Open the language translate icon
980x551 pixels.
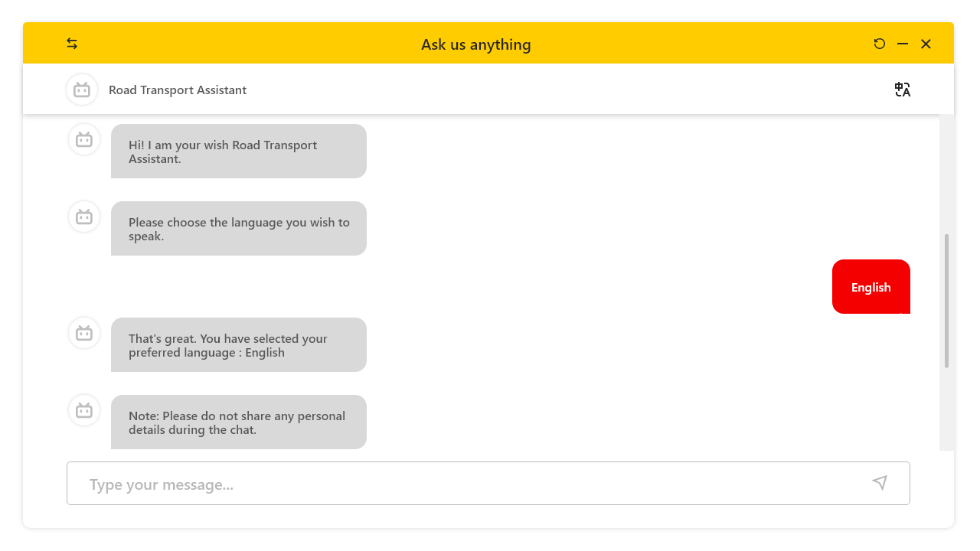tap(903, 90)
